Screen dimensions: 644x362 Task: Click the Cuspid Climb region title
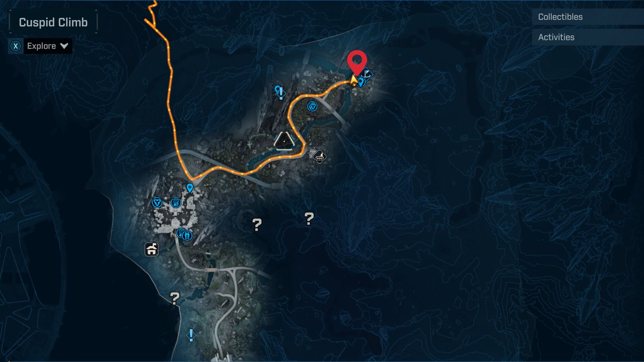pos(53,22)
